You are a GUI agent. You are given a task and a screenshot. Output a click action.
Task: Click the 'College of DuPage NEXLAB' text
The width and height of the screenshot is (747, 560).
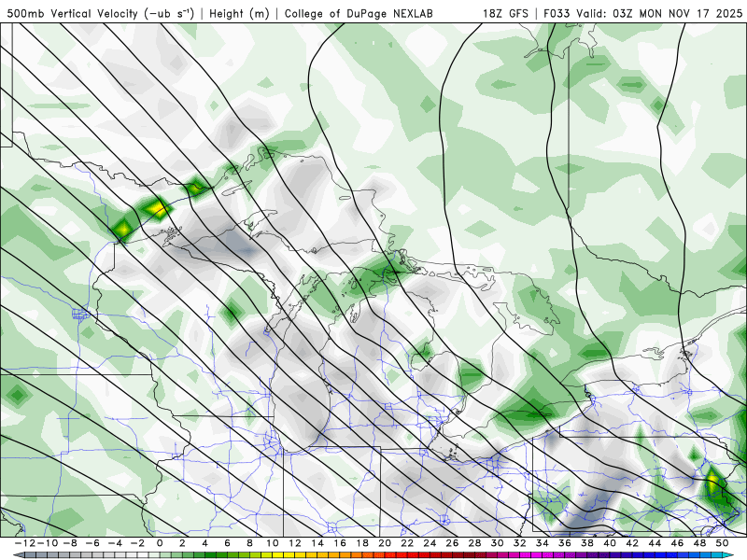tap(359, 13)
